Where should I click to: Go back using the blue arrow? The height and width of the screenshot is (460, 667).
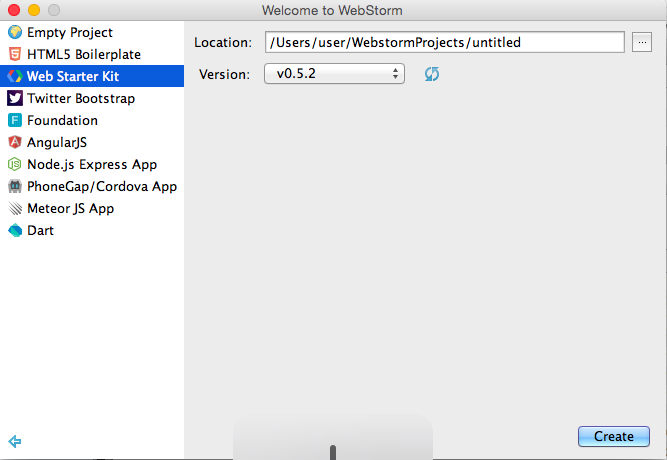[15, 441]
